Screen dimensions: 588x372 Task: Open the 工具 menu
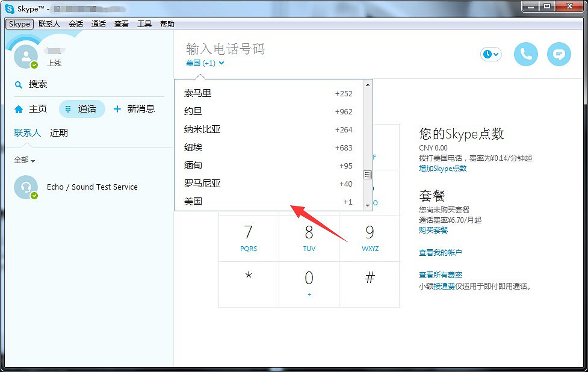[x=144, y=23]
